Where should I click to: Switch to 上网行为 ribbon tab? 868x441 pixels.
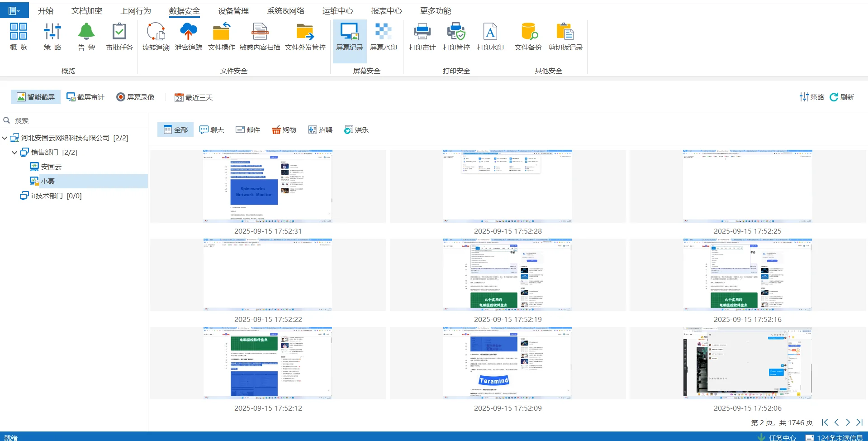pyautogui.click(x=136, y=11)
